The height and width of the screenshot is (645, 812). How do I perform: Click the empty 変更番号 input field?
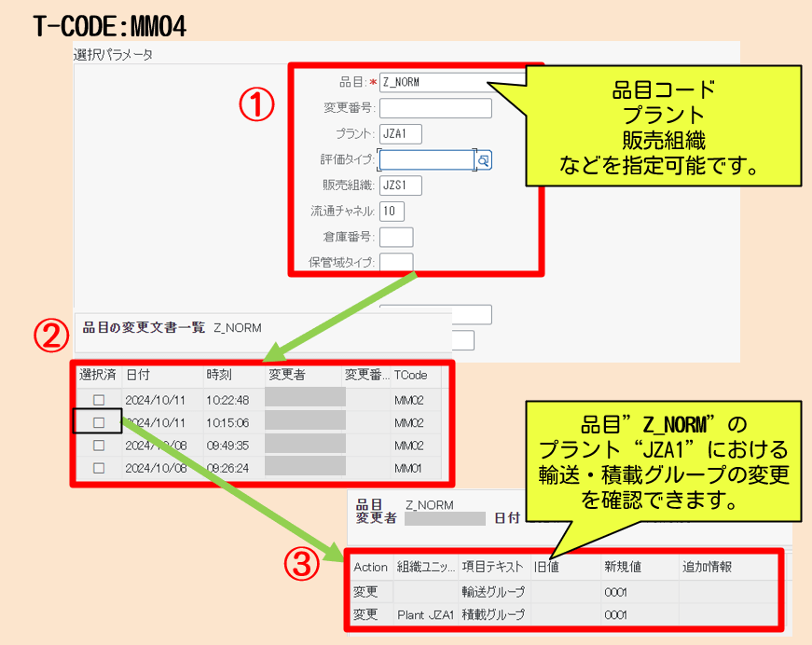(435, 108)
